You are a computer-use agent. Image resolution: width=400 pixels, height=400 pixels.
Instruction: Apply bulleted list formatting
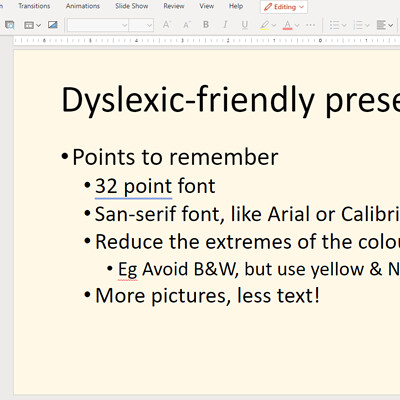tap(334, 25)
